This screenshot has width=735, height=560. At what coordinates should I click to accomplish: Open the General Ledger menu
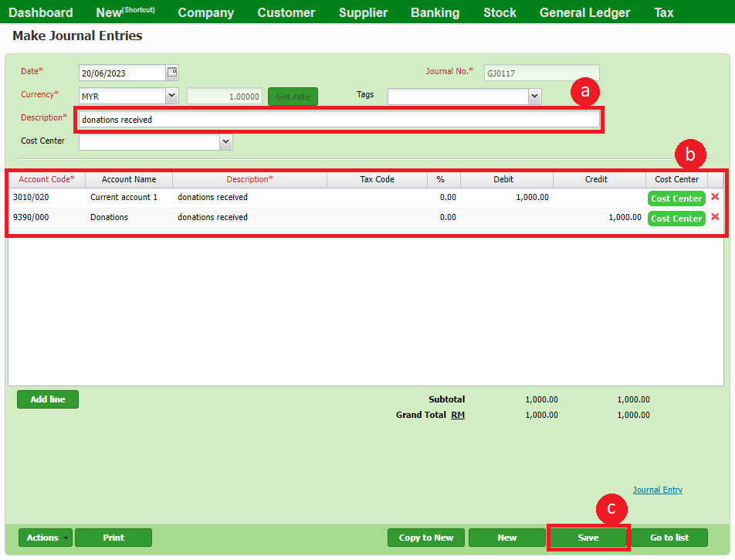[584, 12]
